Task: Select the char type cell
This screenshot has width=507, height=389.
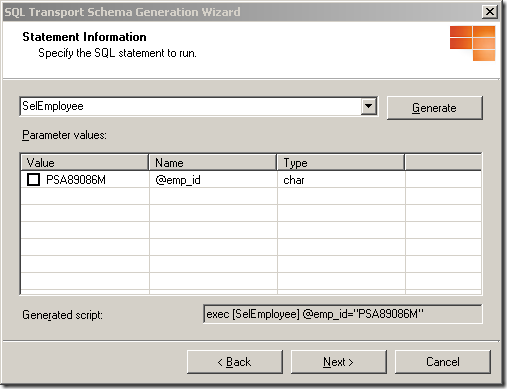Action: (341, 180)
